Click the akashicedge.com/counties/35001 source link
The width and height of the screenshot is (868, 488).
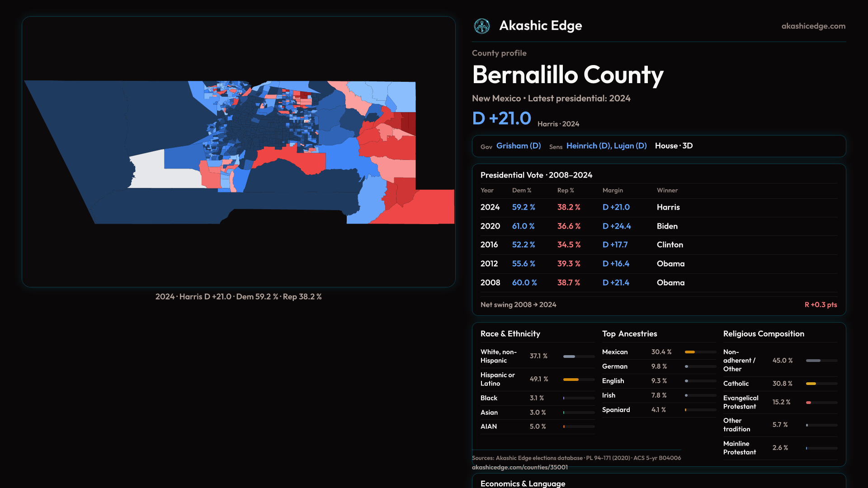519,467
